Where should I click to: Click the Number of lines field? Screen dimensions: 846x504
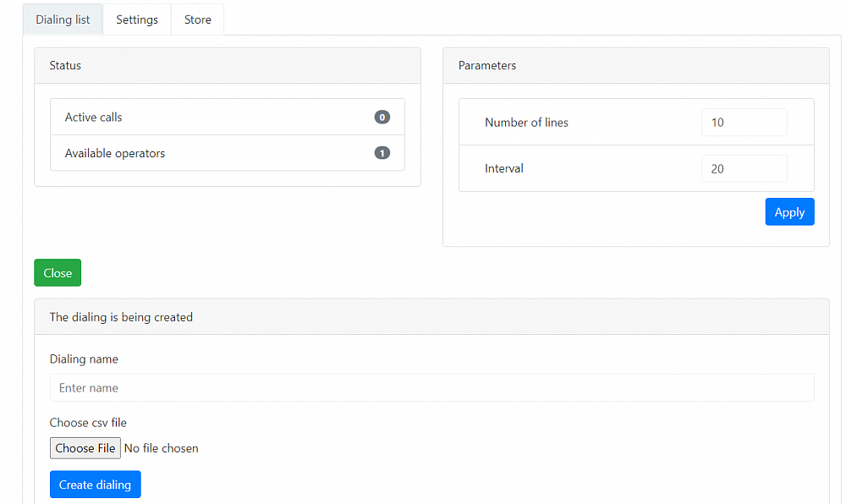coord(744,122)
